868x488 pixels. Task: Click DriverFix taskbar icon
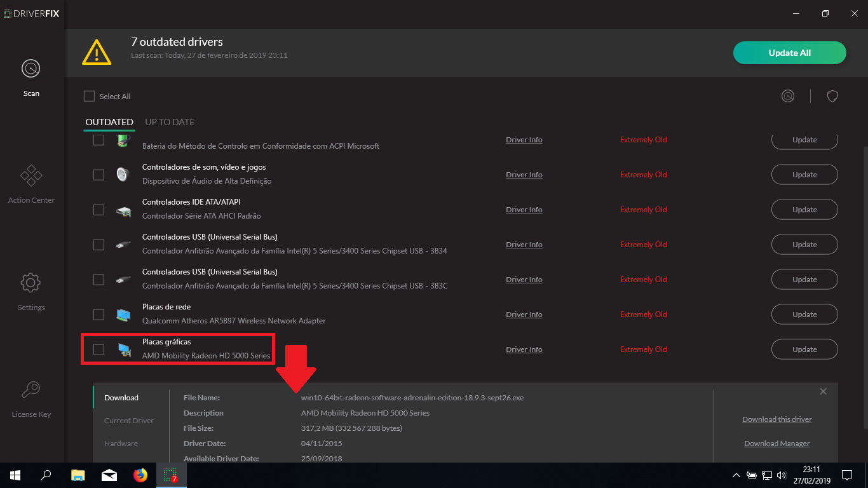tap(170, 475)
